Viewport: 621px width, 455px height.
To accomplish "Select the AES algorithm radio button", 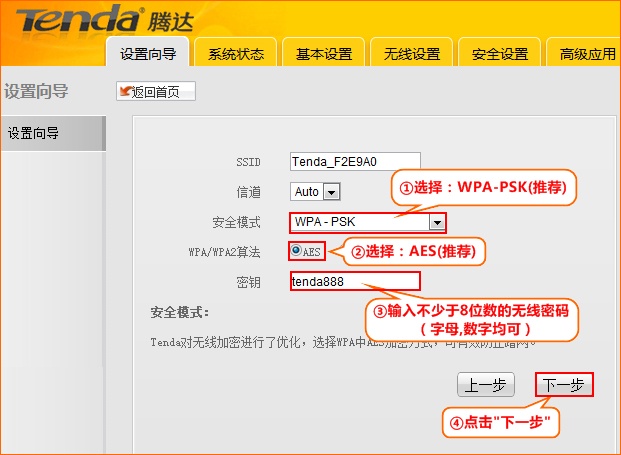I will tap(297, 251).
